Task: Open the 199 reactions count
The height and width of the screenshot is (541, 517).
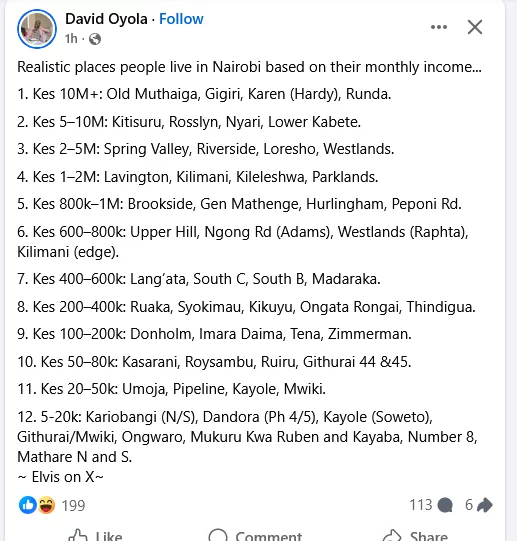Action: coord(73,505)
